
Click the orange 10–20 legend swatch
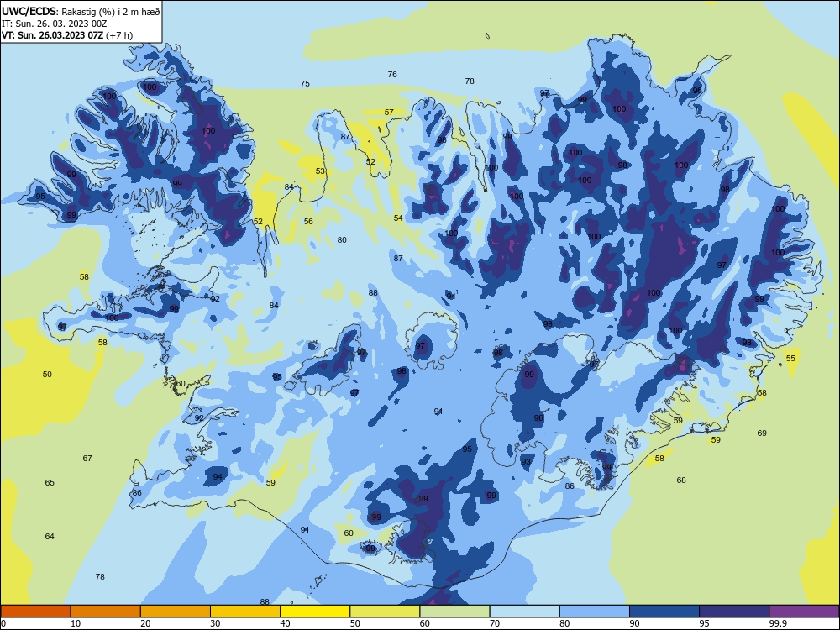[x=106, y=612]
